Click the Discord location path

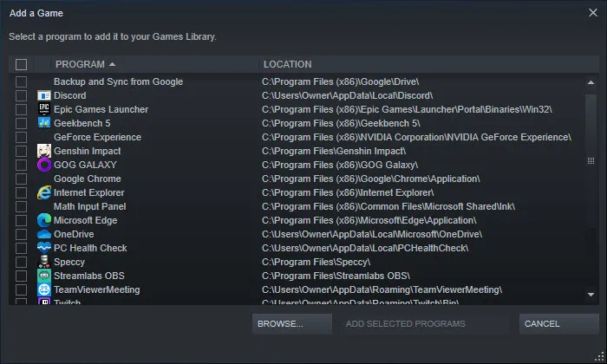click(x=347, y=95)
